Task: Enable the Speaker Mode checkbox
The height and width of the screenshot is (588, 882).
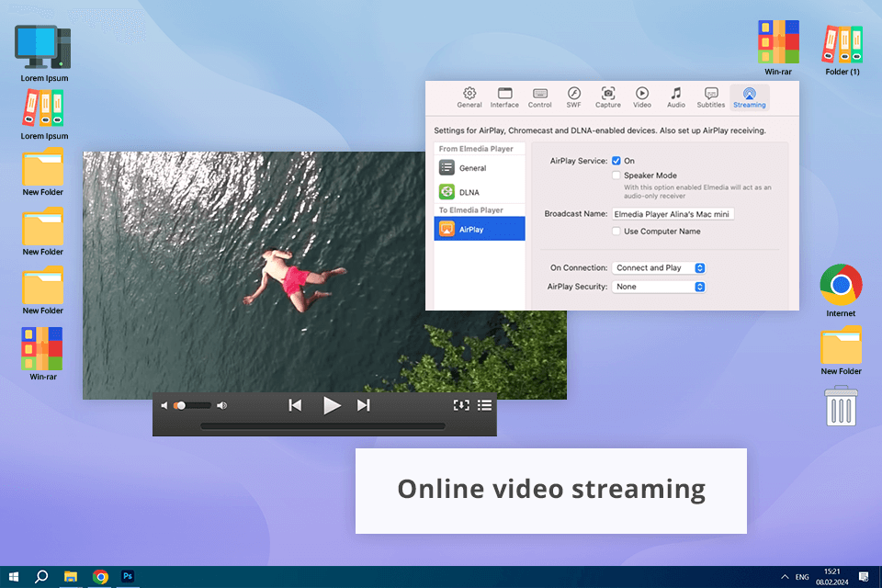Action: 616,175
